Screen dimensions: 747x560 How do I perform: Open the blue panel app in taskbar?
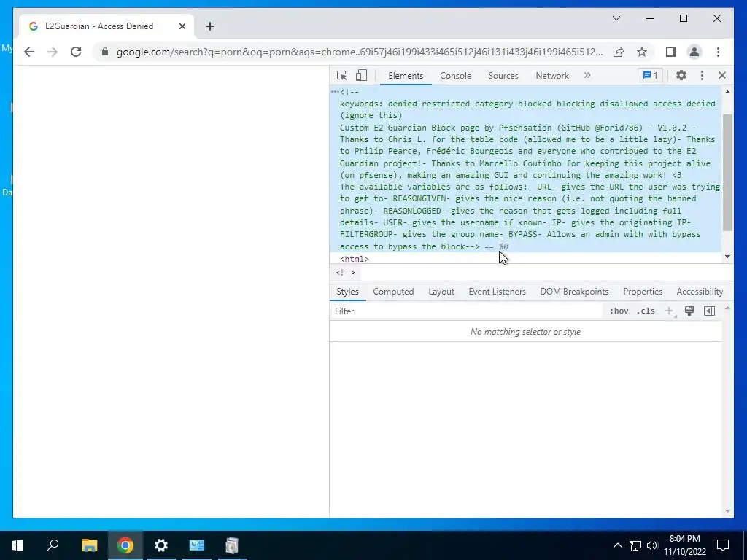(197, 545)
